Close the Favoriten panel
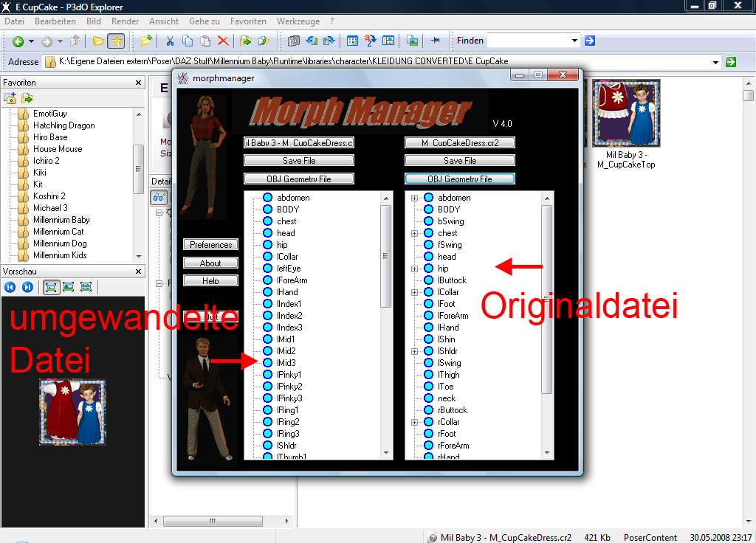The height and width of the screenshot is (543, 756). click(138, 83)
